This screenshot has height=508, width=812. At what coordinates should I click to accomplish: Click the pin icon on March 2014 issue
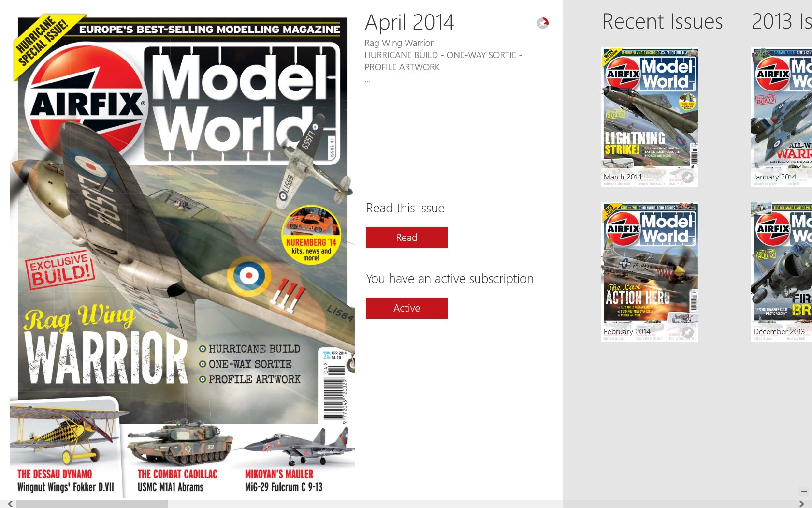tap(688, 178)
